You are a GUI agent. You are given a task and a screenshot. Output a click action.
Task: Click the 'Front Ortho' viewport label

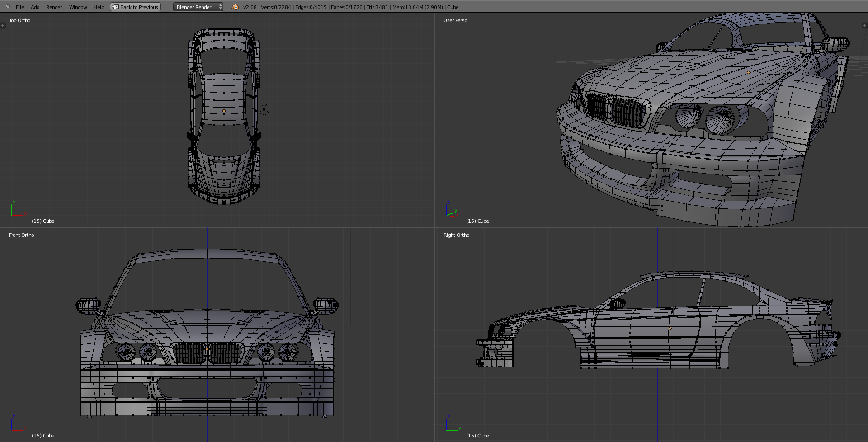click(x=22, y=235)
